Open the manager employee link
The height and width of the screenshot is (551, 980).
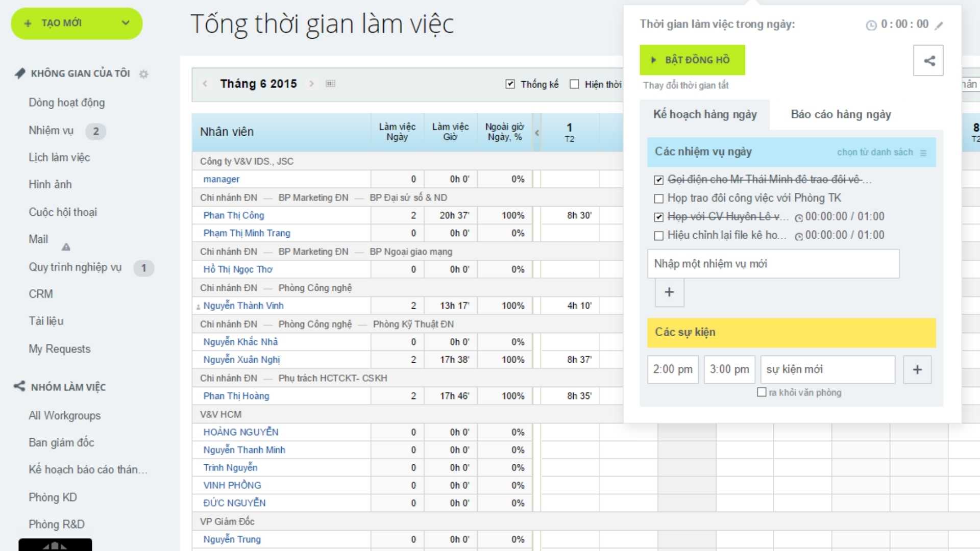pyautogui.click(x=221, y=179)
